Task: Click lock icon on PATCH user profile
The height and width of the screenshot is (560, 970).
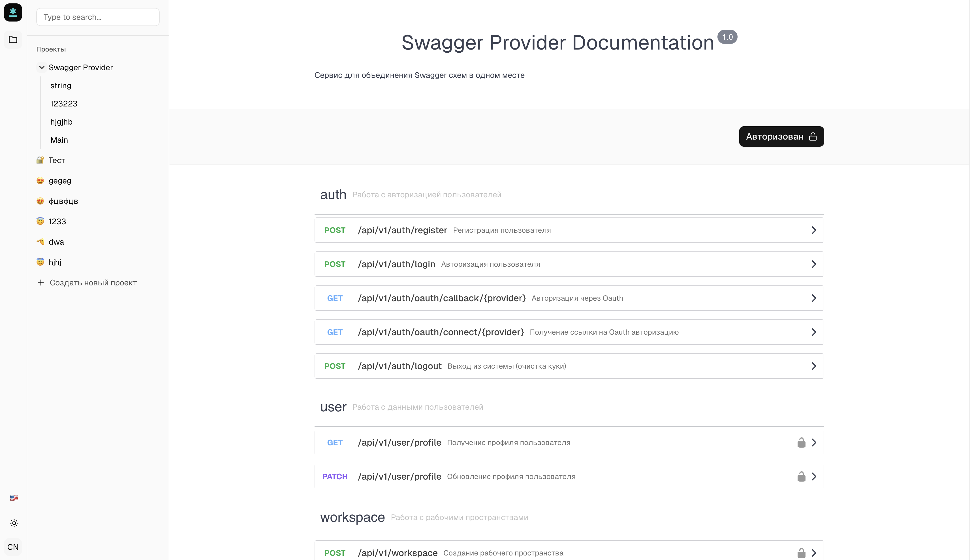Action: pyautogui.click(x=801, y=476)
